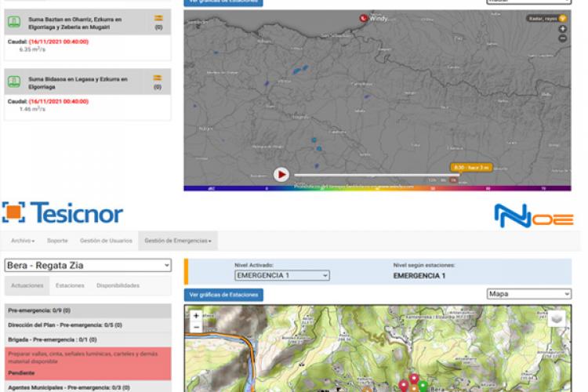Click the Nivel según estaciones EMERGENCIA 1 text

(x=419, y=276)
